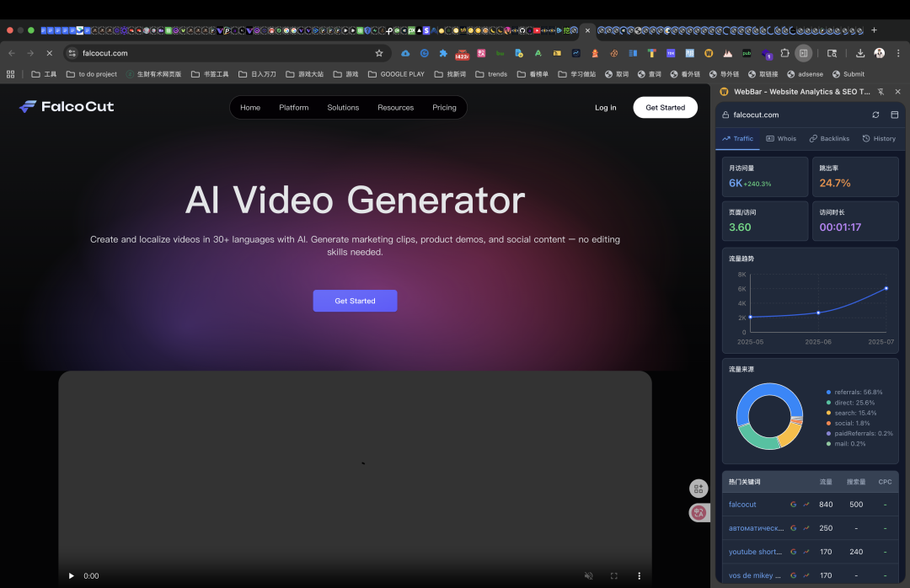The height and width of the screenshot is (588, 910).
Task: Open the adsense bookmark
Action: click(805, 74)
